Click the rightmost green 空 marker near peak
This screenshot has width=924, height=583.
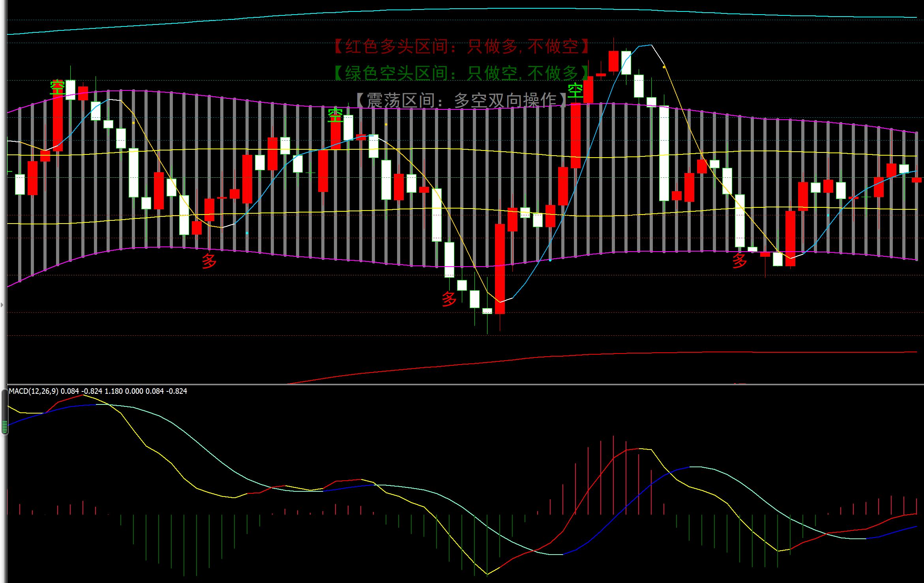575,91
